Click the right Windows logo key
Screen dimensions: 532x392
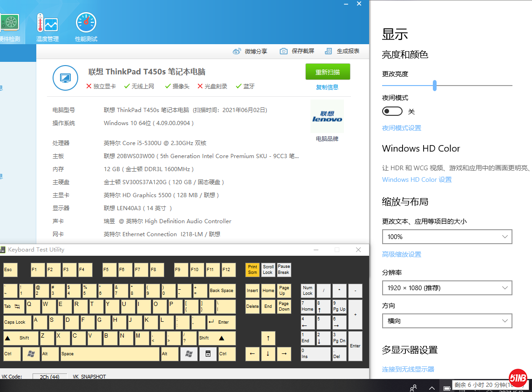coord(189,354)
